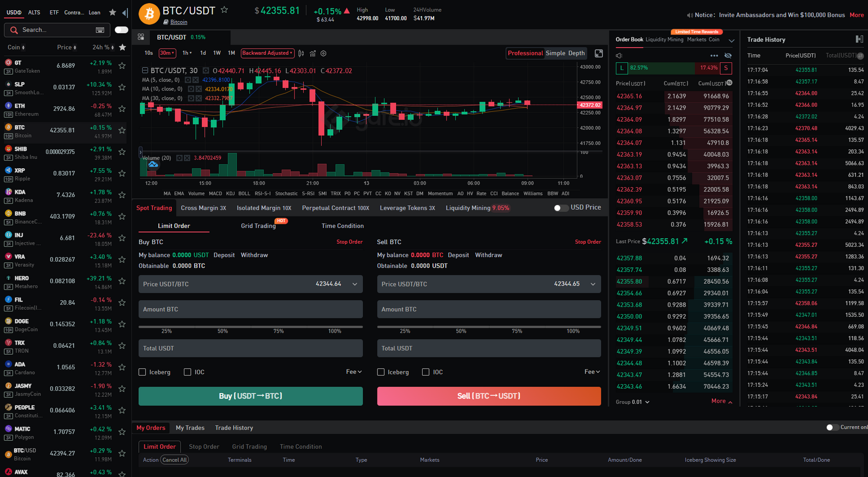The height and width of the screenshot is (477, 868).
Task: Expand the Sell side Fee dropdown
Action: pyautogui.click(x=592, y=372)
